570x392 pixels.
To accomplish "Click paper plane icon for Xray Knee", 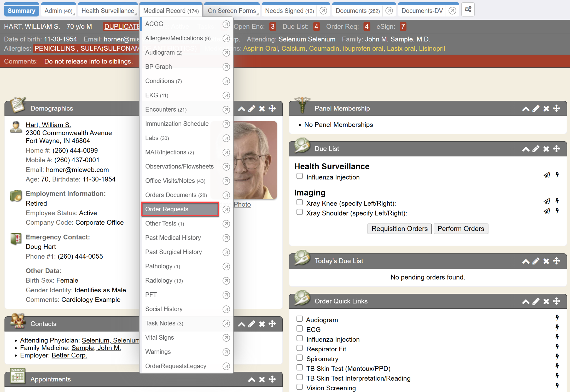I will [x=547, y=201].
